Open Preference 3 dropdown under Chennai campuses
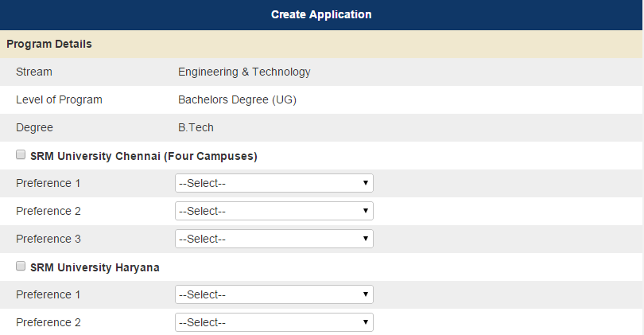This screenshot has width=644, height=335. (274, 239)
